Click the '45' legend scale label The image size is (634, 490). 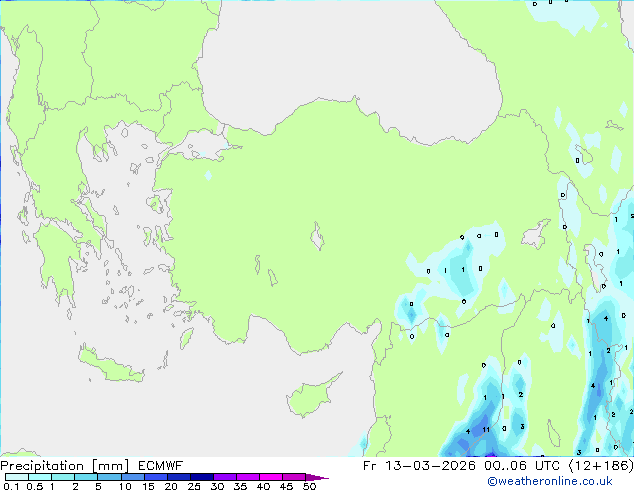[286, 486]
